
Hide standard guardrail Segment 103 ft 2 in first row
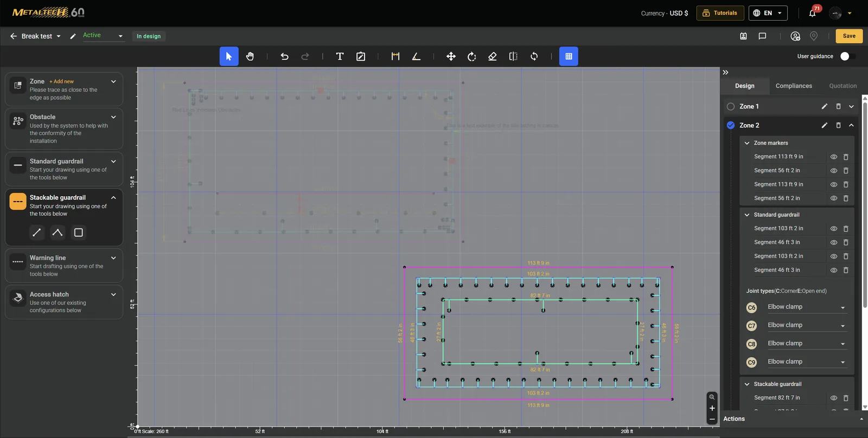pyautogui.click(x=834, y=229)
